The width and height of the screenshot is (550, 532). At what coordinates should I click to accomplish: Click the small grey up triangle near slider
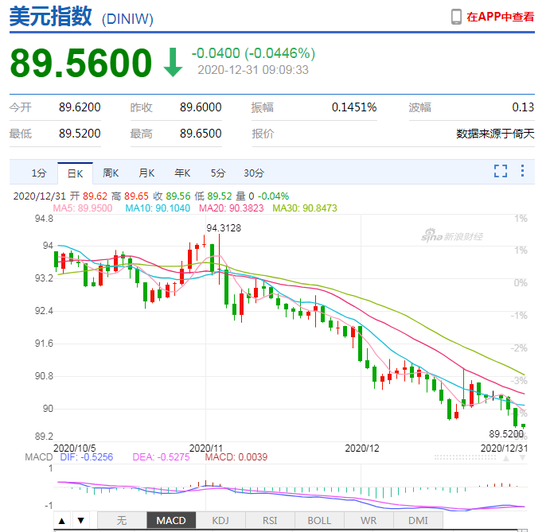click(x=506, y=458)
